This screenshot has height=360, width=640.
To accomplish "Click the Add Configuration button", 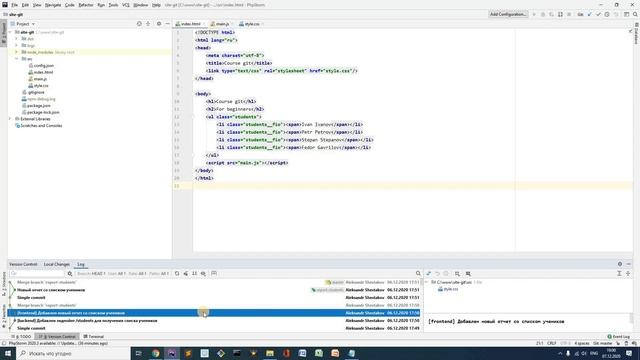I will pos(508,14).
